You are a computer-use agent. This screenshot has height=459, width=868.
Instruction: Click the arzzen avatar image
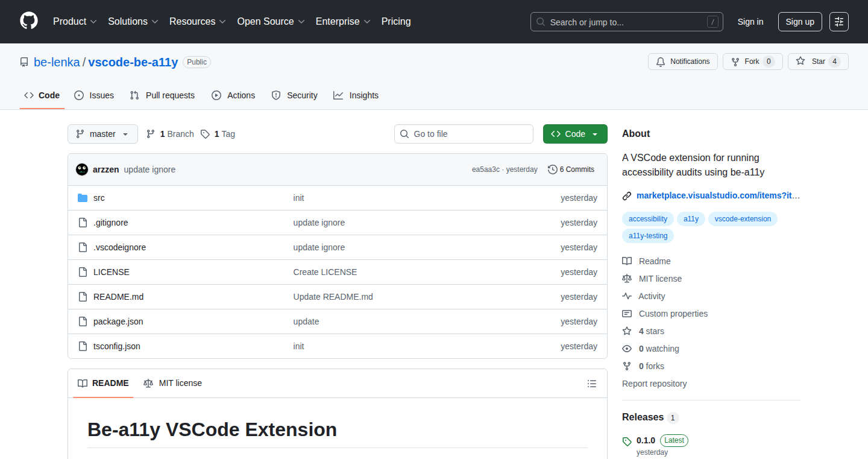click(x=82, y=169)
